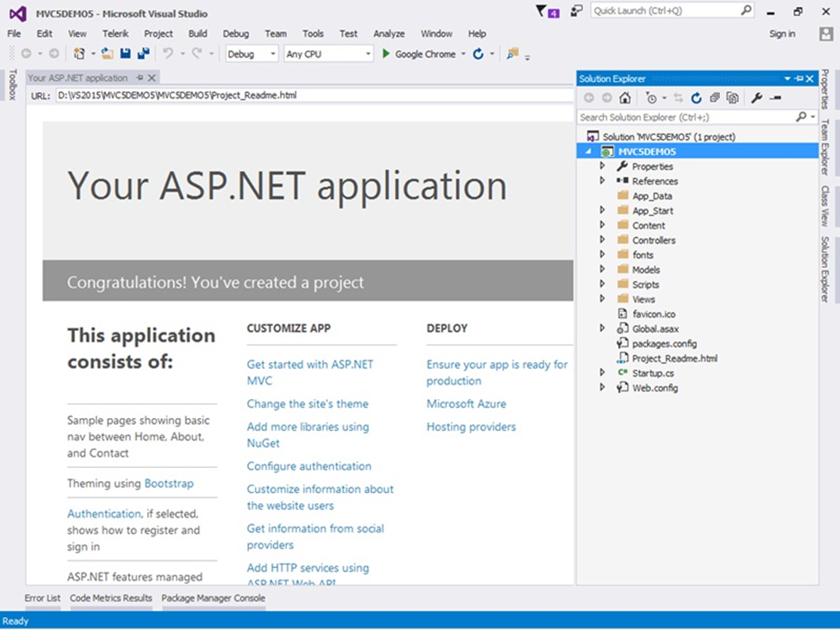The height and width of the screenshot is (630, 840).
Task: Expand the Controllers folder node
Action: tap(603, 240)
